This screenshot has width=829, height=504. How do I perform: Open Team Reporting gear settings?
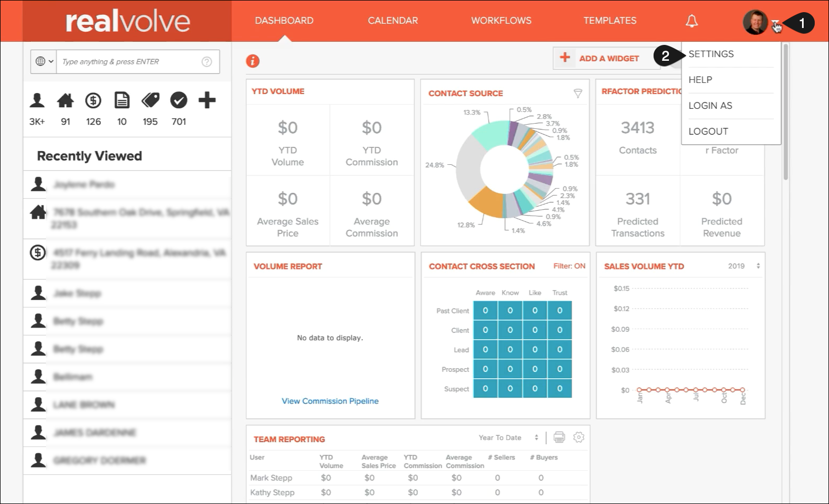[579, 437]
